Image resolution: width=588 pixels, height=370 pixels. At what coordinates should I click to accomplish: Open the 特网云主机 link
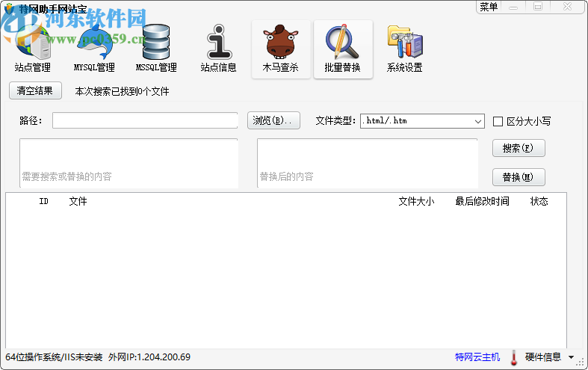[477, 357]
